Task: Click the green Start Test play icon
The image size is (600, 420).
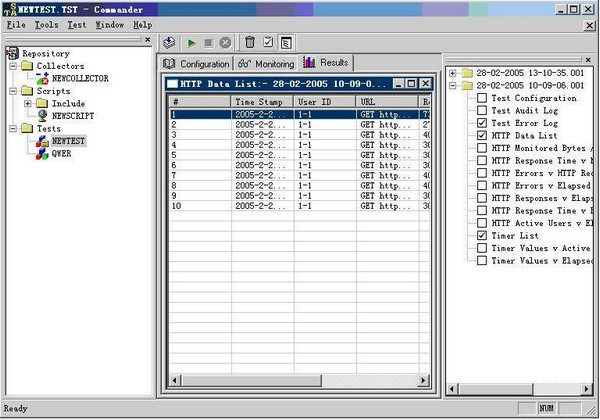Action: click(x=191, y=42)
